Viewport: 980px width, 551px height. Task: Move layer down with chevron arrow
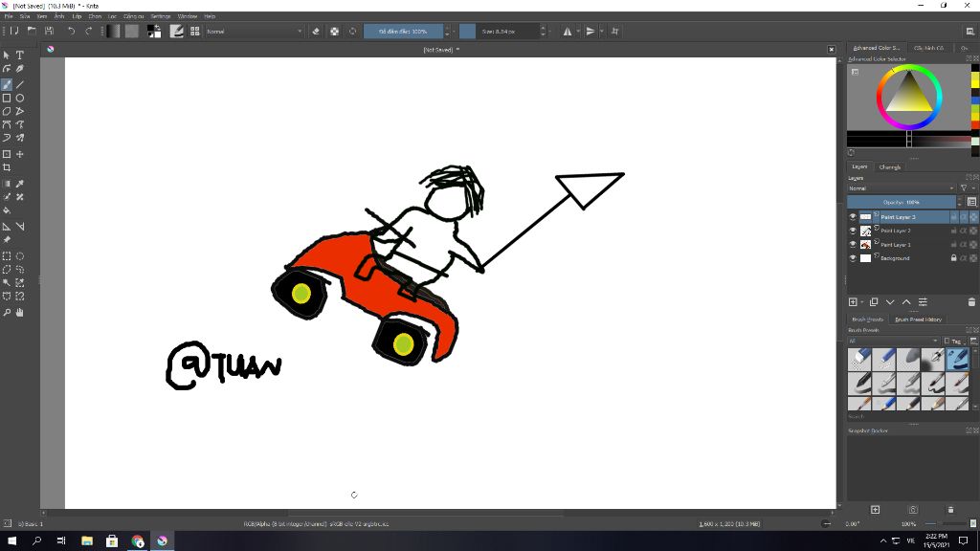pos(890,302)
